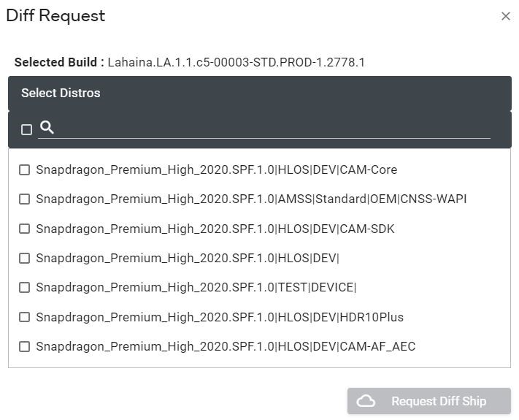Click the CAM-SDK distro label text
Viewport: 519px width, 420px height.
tap(215, 229)
